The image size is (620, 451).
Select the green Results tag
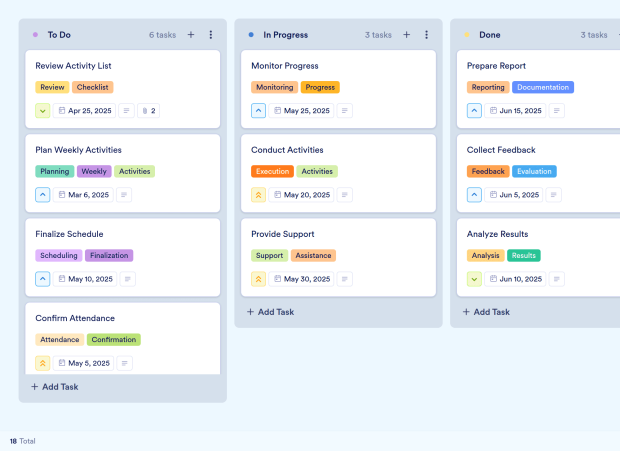click(x=524, y=256)
